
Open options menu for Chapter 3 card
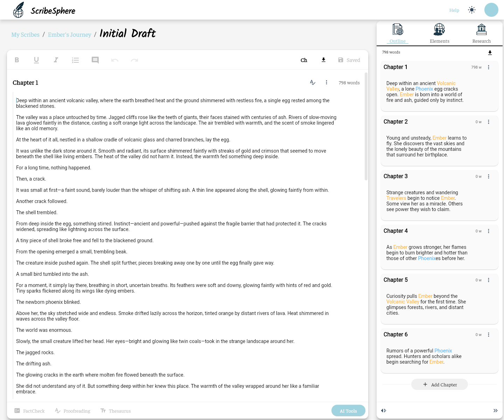489,176
